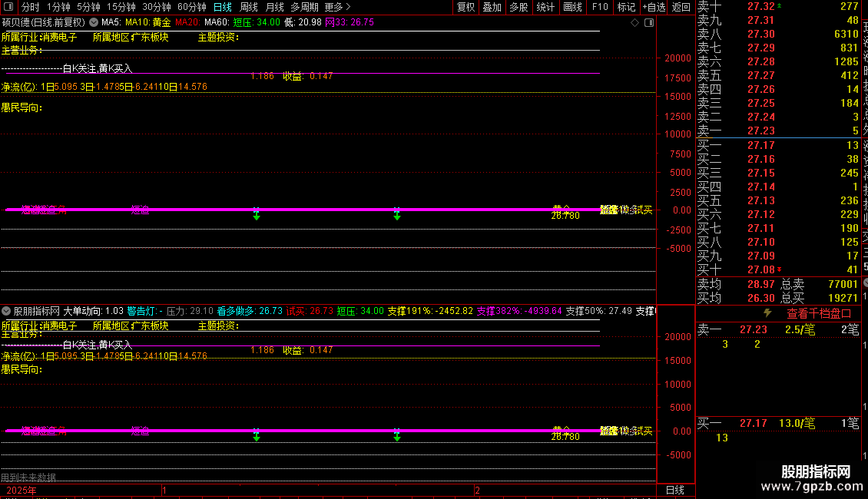This screenshot has width=868, height=499.
Task: Click the second green arrow marker in upper chart
Action: (x=397, y=214)
